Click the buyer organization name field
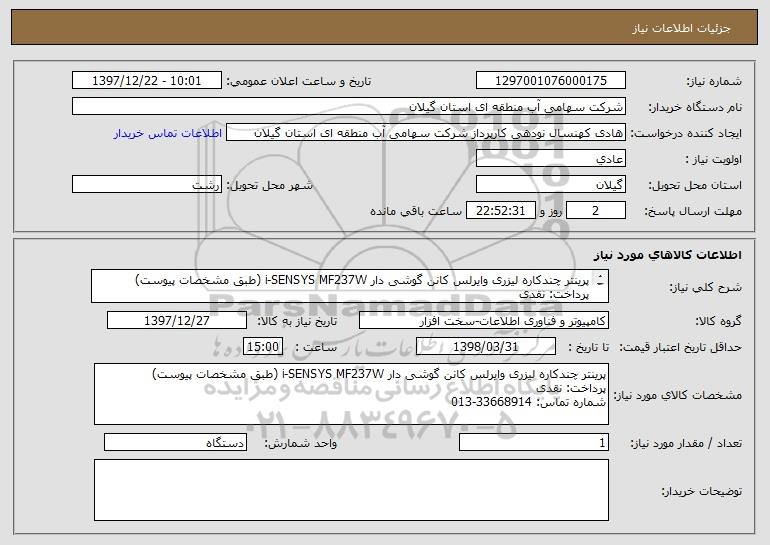The image size is (770, 545). point(349,106)
